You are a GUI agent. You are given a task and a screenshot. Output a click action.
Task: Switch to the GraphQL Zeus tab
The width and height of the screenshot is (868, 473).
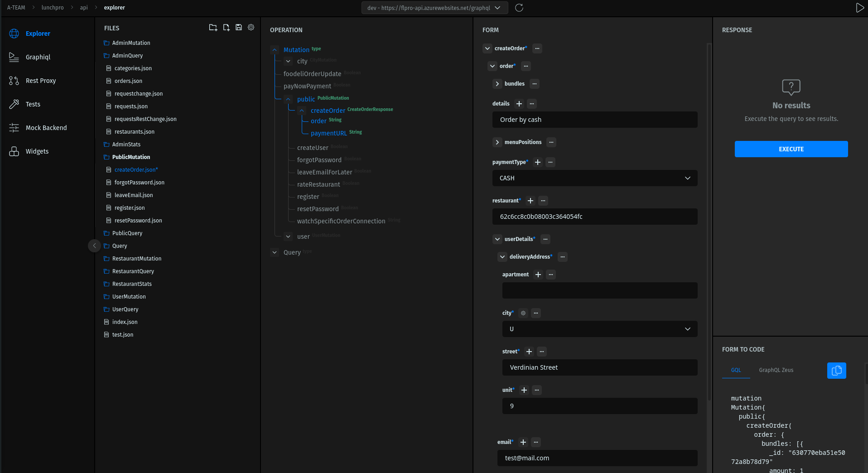pos(776,370)
